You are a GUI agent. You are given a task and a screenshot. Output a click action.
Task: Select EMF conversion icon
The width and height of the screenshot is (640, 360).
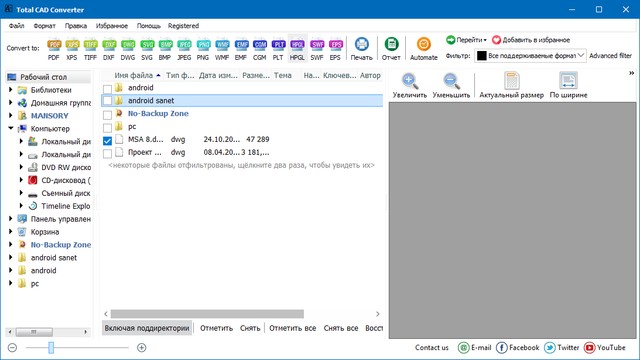coord(241,49)
